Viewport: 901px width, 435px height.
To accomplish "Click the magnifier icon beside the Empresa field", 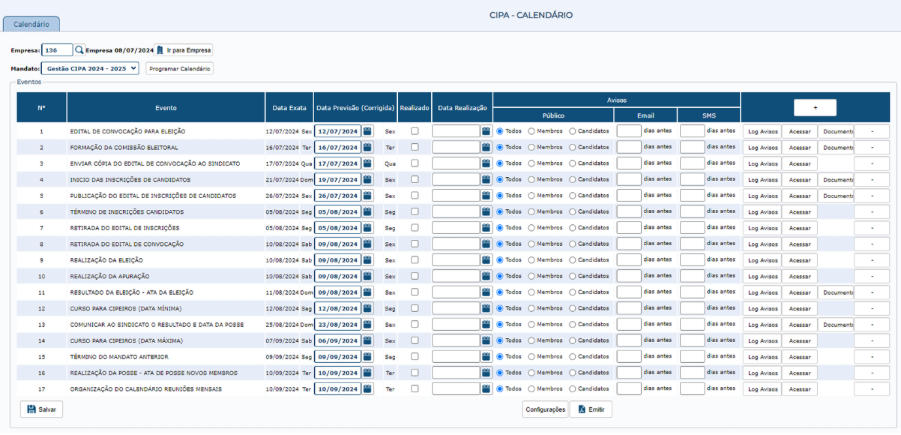I will pos(80,49).
